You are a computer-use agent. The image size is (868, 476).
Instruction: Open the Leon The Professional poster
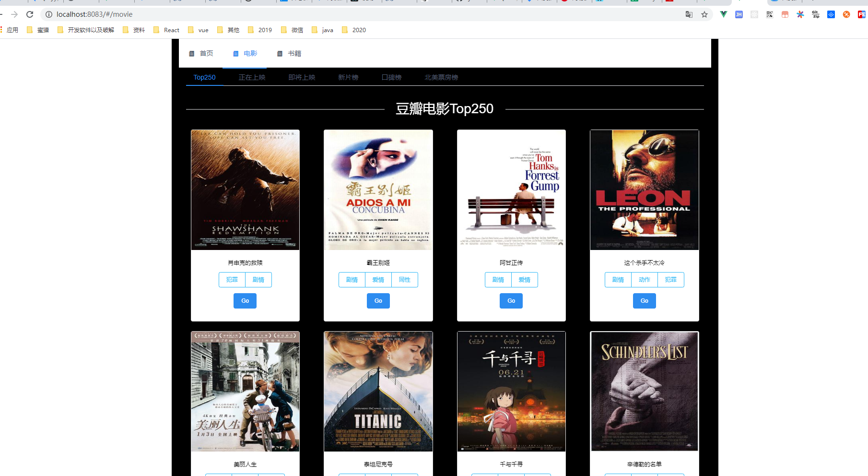coord(645,190)
